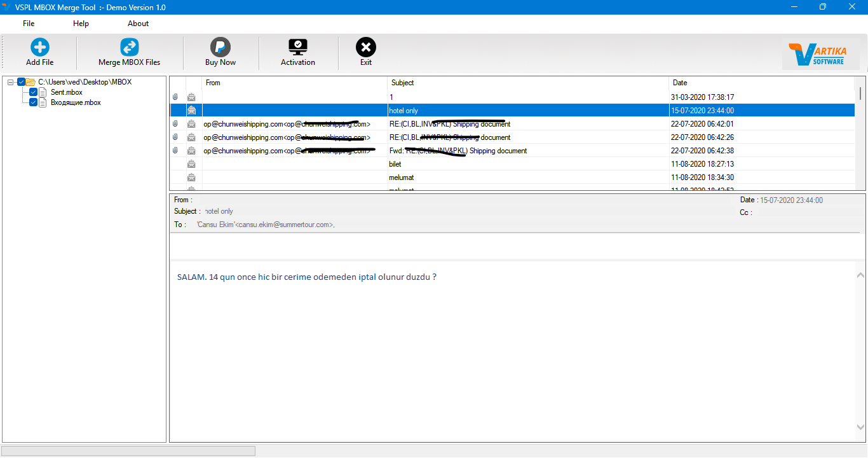Screen dimensions: 868x458
Task: Click the message body text starting SALAM
Action: (307, 277)
